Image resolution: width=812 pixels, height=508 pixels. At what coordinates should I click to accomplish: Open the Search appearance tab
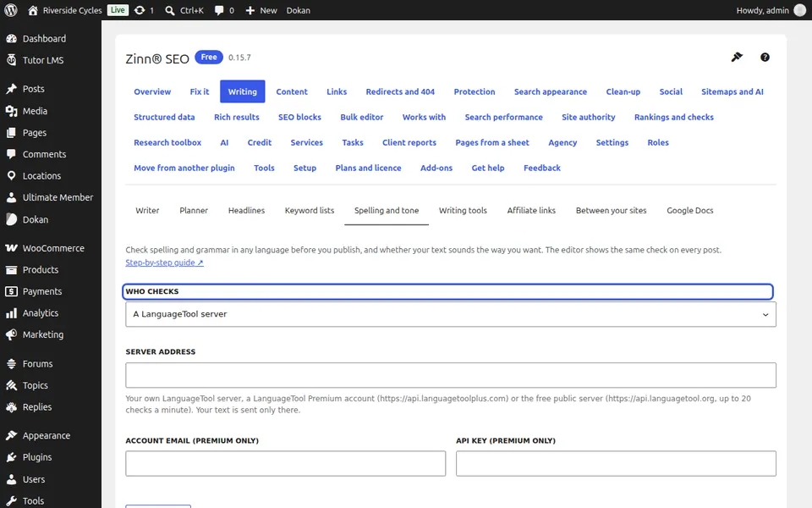551,91
